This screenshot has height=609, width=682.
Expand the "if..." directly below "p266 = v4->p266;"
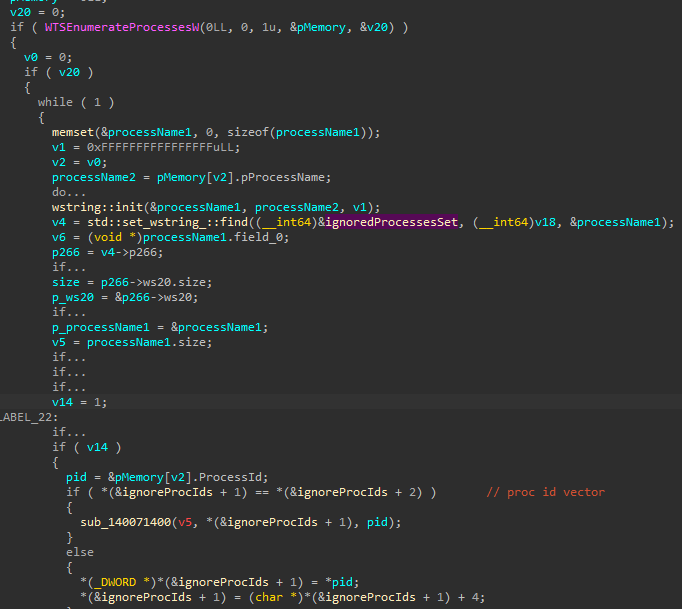point(69,267)
